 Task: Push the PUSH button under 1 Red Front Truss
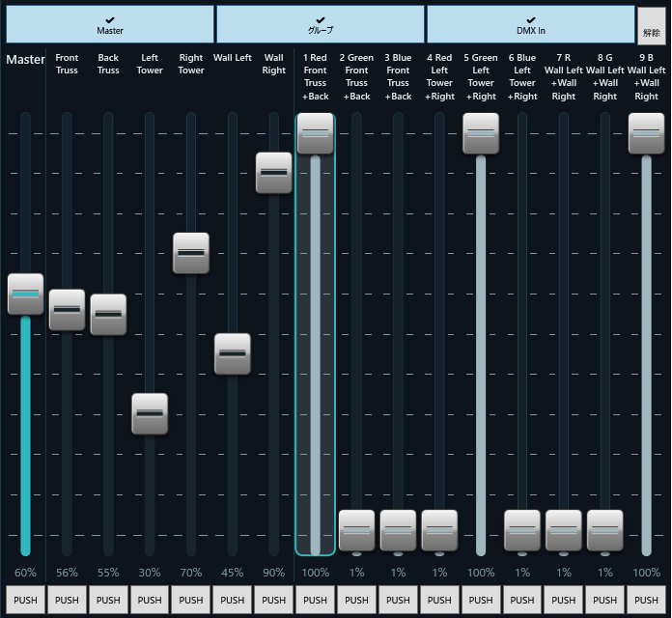click(x=316, y=600)
